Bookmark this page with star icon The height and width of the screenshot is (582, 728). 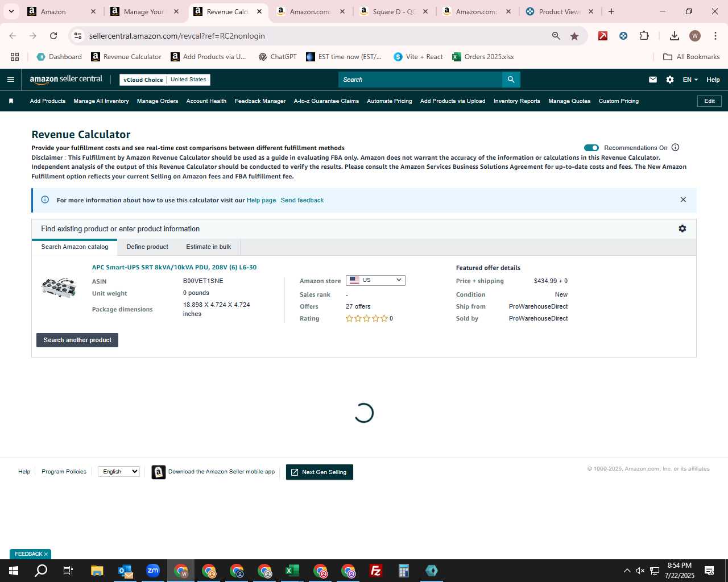[574, 36]
